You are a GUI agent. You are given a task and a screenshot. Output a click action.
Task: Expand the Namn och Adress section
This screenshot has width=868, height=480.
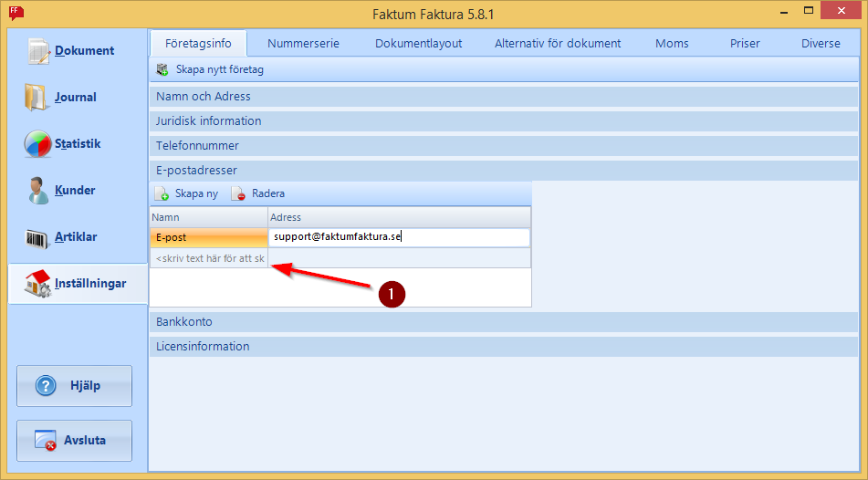[x=504, y=97]
